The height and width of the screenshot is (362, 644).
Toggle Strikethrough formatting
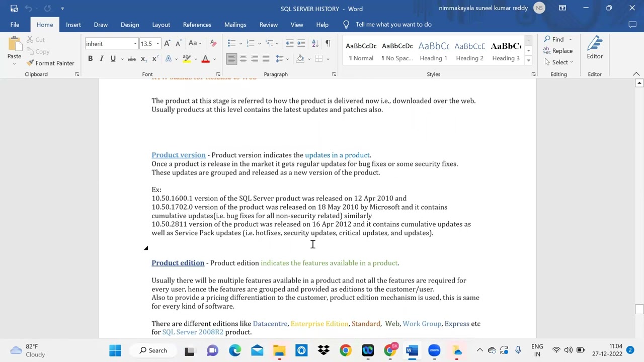coord(132,59)
